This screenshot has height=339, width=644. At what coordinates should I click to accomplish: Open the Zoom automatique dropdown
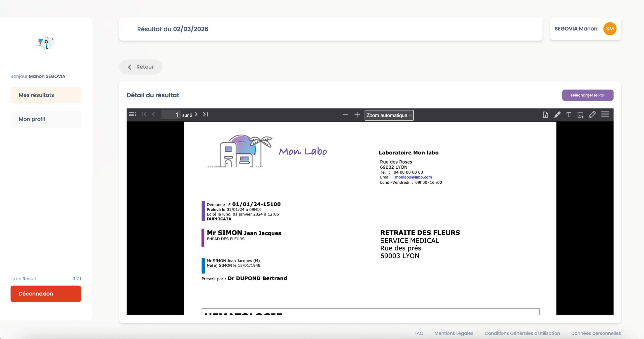pos(389,115)
